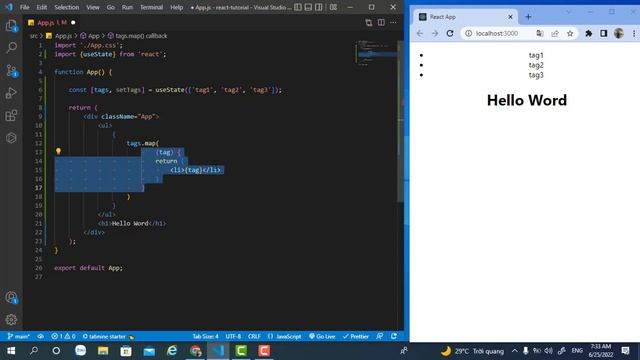Click the feedback icon in status bar
This screenshot has height=360, width=640.
tap(380, 336)
